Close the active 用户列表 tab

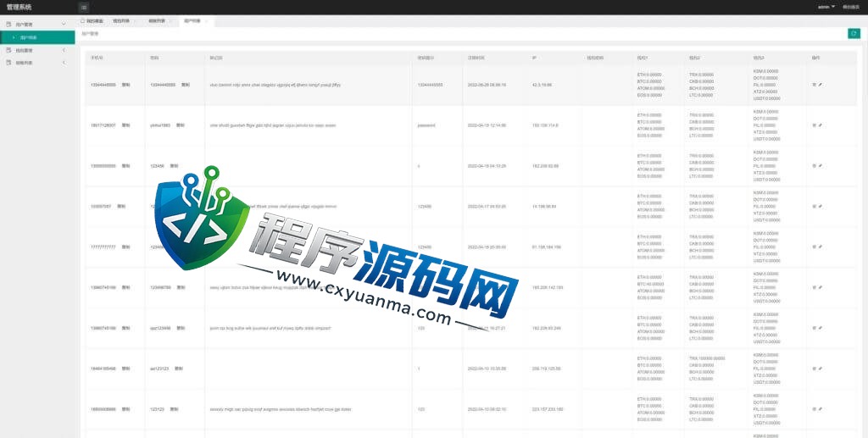point(207,21)
